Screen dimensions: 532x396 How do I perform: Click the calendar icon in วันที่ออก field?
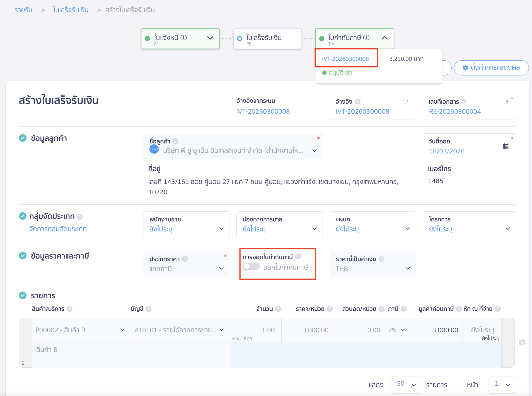(x=505, y=146)
